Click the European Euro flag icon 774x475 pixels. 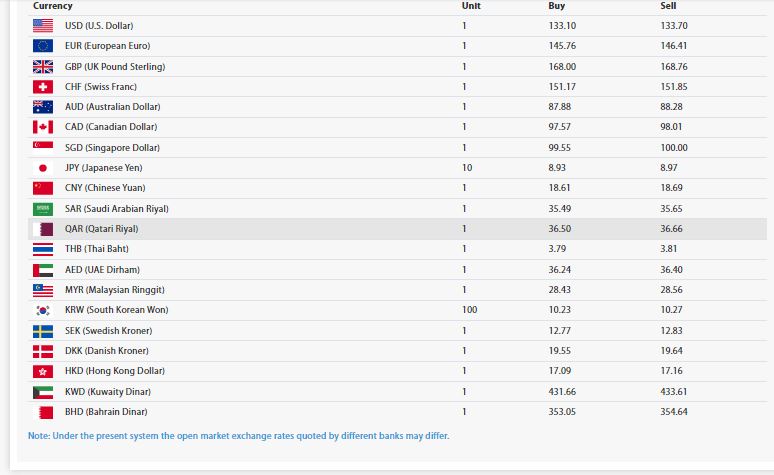pos(43,45)
